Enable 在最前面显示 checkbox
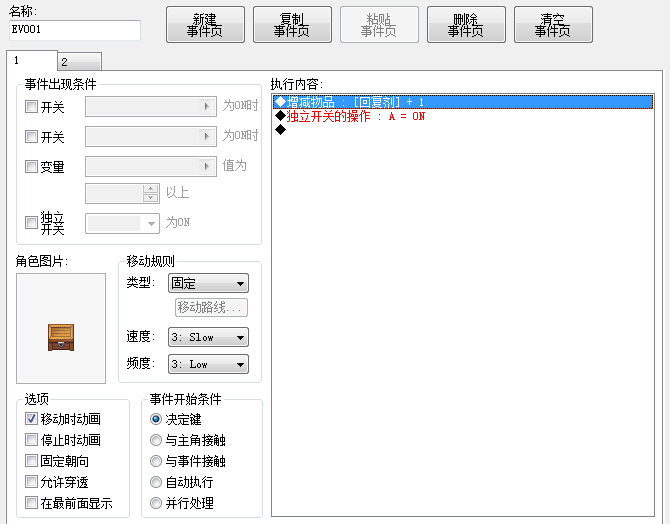The image size is (670, 524). point(31,503)
